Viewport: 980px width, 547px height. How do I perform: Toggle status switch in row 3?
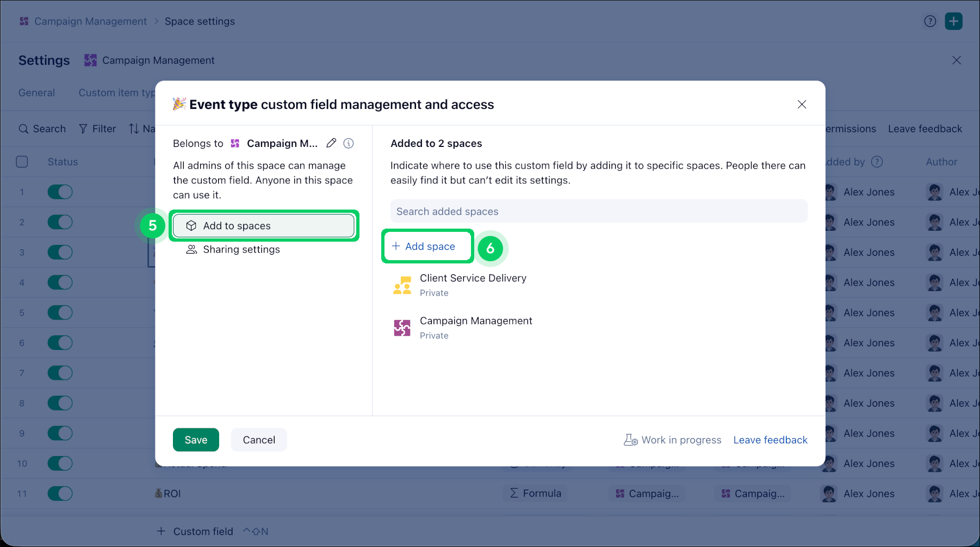[x=60, y=253]
